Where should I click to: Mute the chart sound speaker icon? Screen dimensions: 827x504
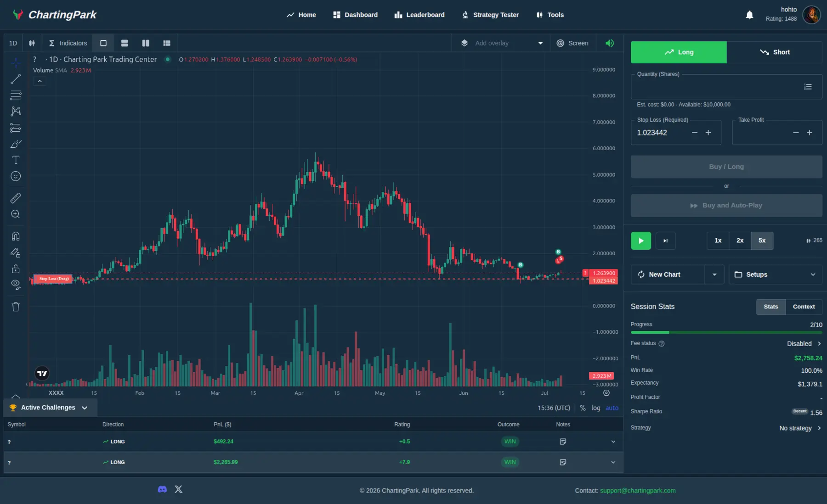(x=610, y=43)
